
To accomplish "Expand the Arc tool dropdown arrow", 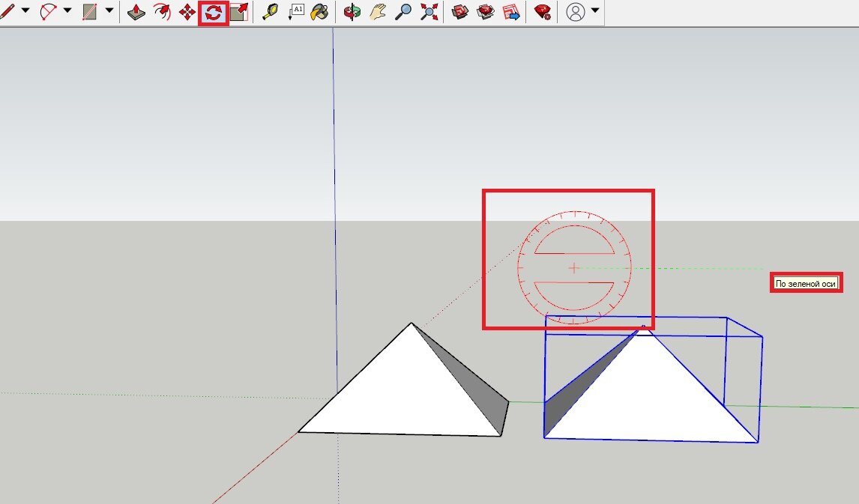I will [x=67, y=10].
